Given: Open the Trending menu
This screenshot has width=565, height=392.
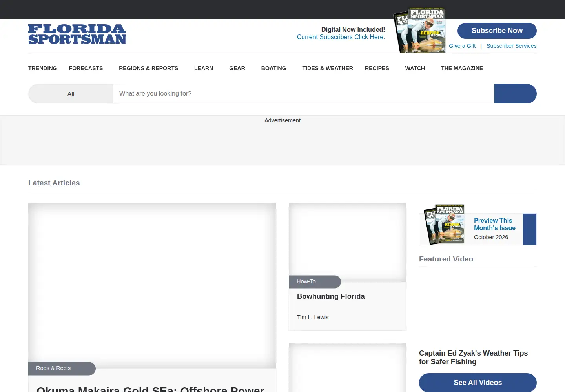Looking at the screenshot, I should pos(42,68).
